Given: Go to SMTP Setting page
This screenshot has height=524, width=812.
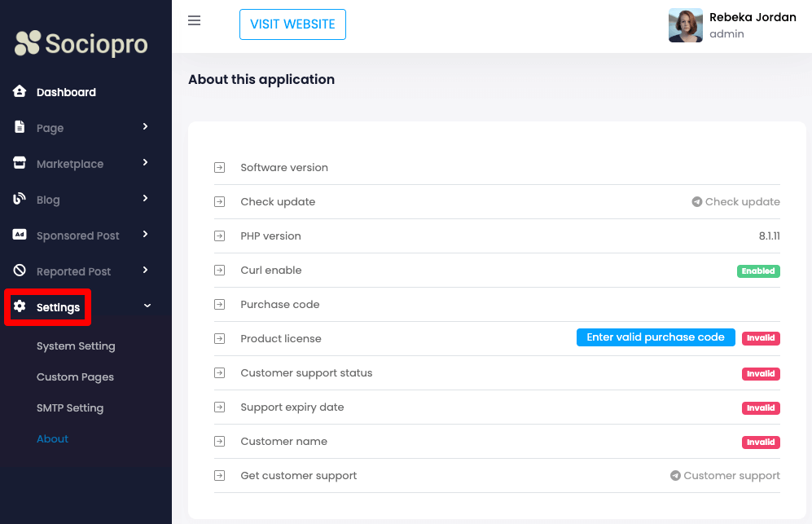Looking at the screenshot, I should 70,408.
